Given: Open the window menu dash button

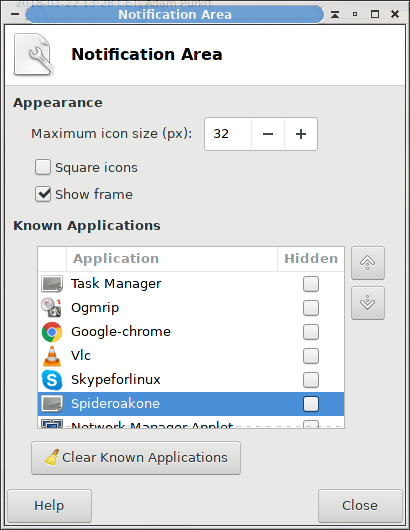Looking at the screenshot, I should tap(15, 14).
